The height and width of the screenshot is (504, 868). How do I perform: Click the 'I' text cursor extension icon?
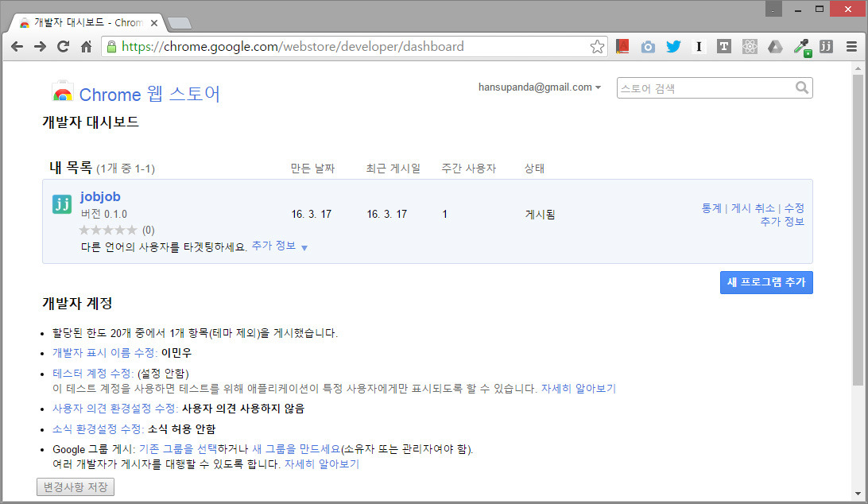(699, 47)
